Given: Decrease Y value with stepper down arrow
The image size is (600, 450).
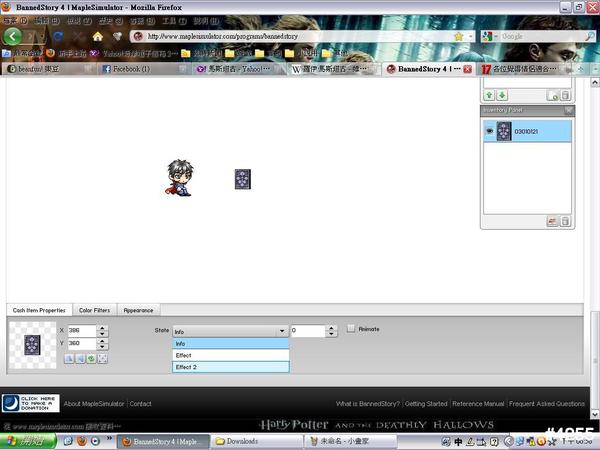Looking at the screenshot, I should click(x=102, y=346).
